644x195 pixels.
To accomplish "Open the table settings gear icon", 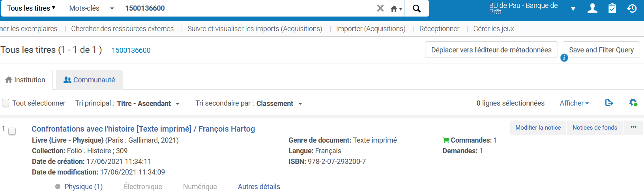I will [633, 103].
